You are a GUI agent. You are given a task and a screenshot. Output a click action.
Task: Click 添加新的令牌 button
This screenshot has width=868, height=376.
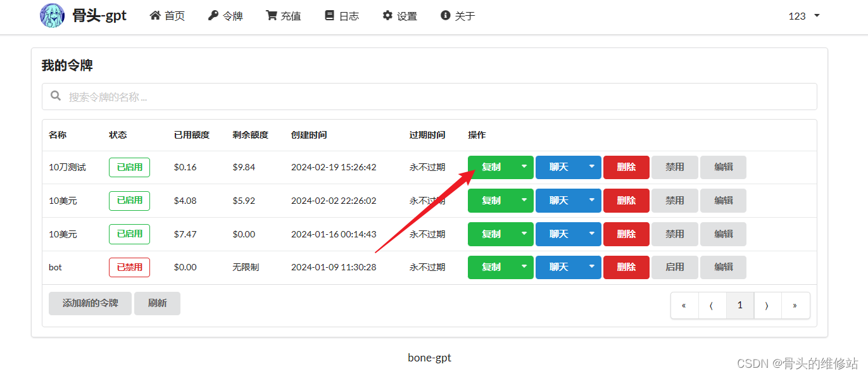tap(90, 303)
